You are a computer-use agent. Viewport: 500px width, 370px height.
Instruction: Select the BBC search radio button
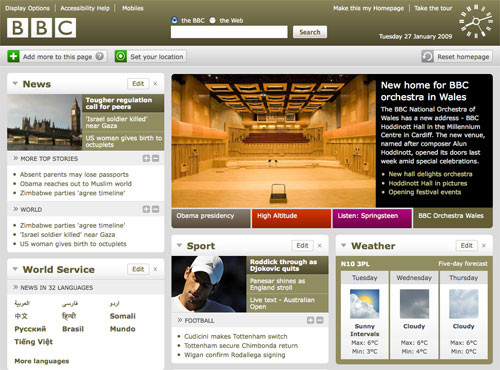[x=174, y=20]
